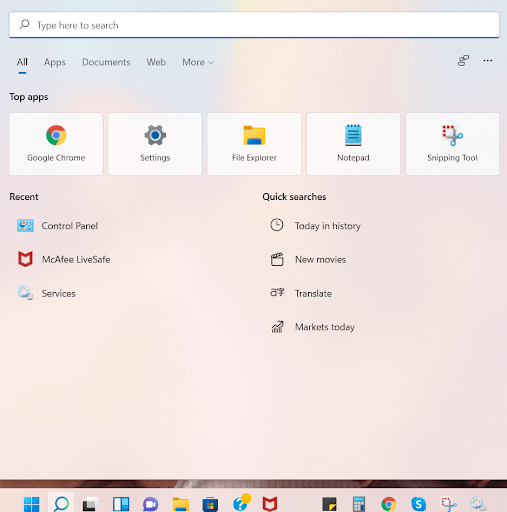
Task: Open Snipping Tool from the taskbar
Action: (x=449, y=504)
